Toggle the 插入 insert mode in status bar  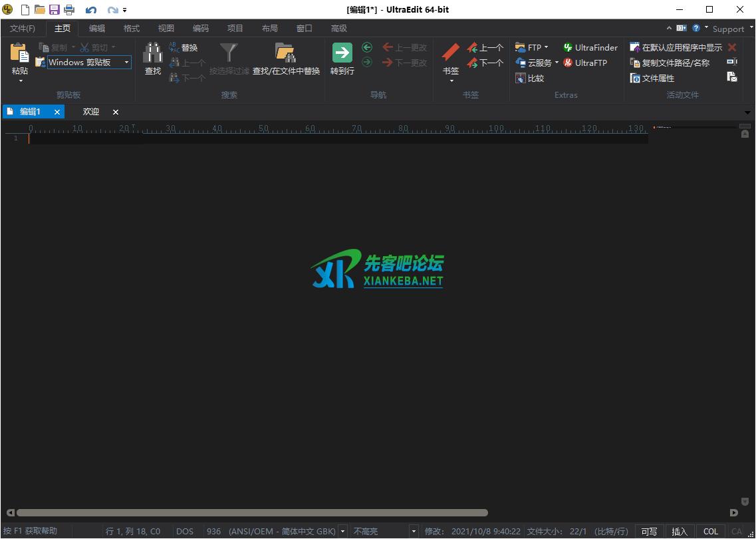680,531
